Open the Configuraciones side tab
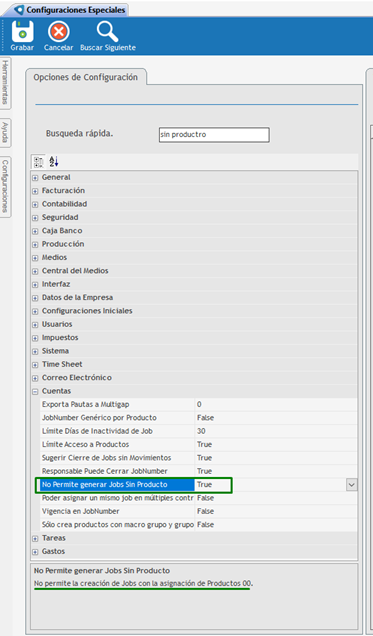This screenshot has width=373, height=636. click(x=5, y=187)
